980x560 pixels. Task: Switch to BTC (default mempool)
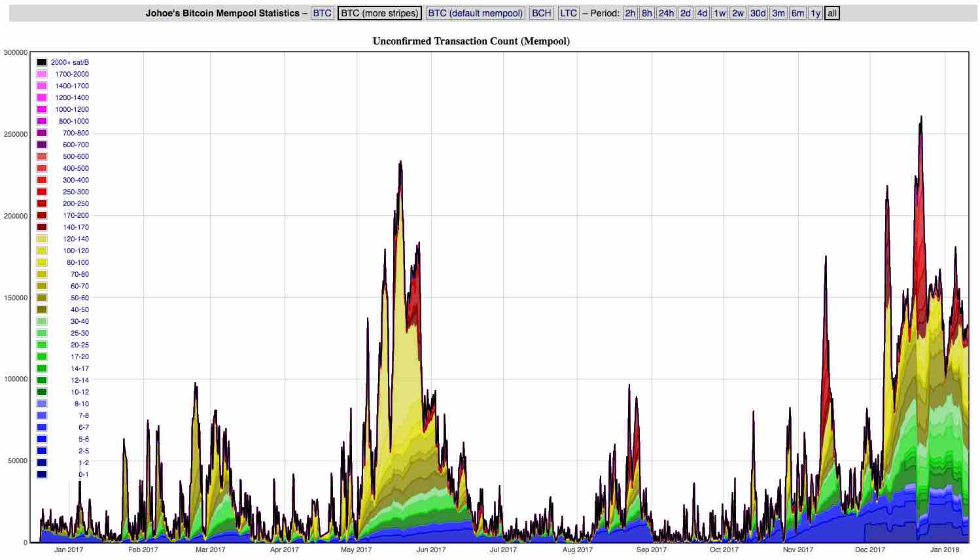(x=476, y=13)
